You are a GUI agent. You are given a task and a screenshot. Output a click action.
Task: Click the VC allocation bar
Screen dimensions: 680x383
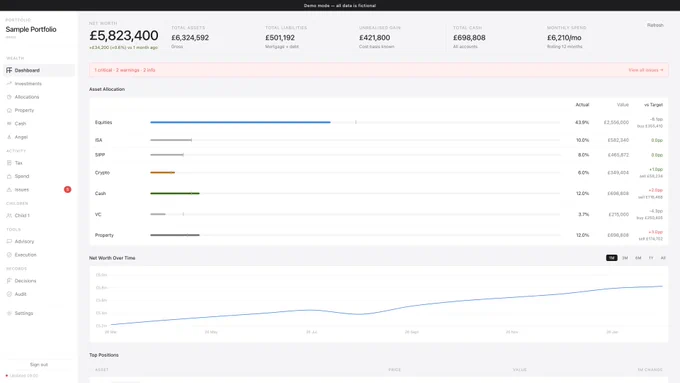[x=158, y=214]
